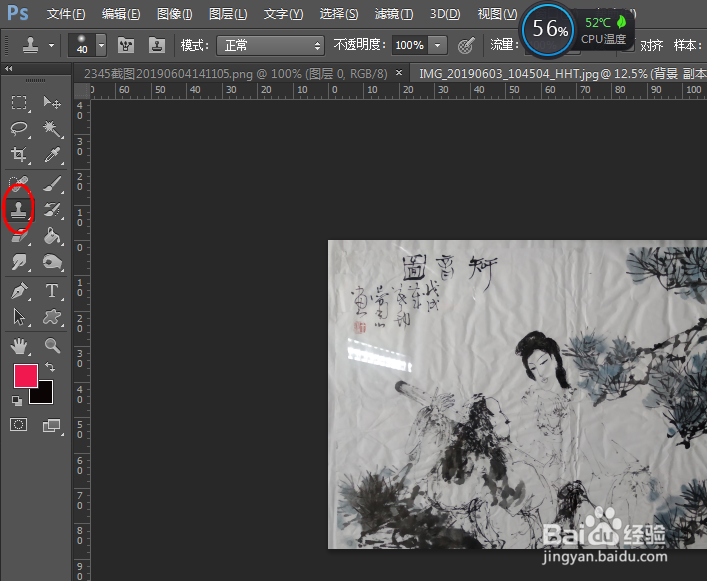Open the 3D(D) menu
Image resolution: width=707 pixels, height=581 pixels.
pos(445,14)
